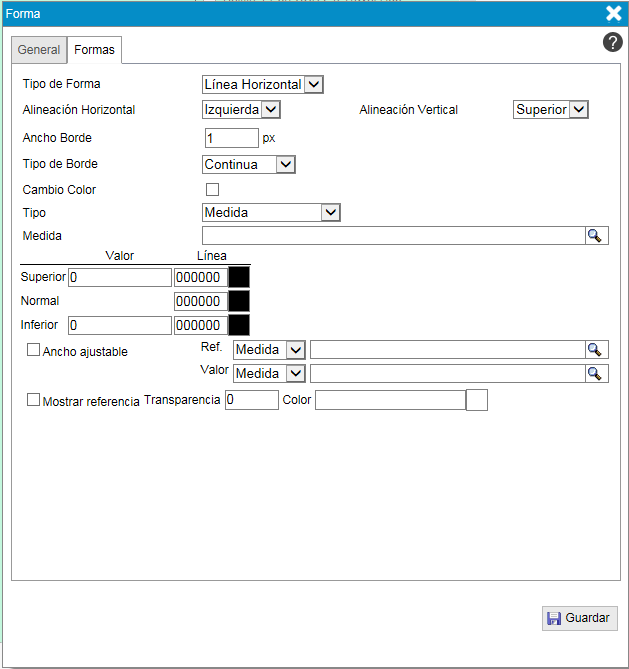Screen dimensions: 629x669
Task: Check the Mostrar referencia option
Action: (x=33, y=399)
